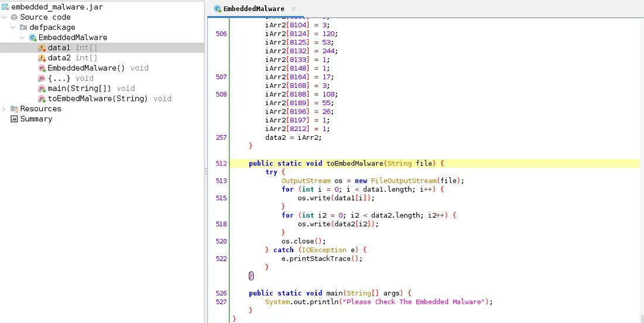Click the main(String[]) method icon

point(42,89)
